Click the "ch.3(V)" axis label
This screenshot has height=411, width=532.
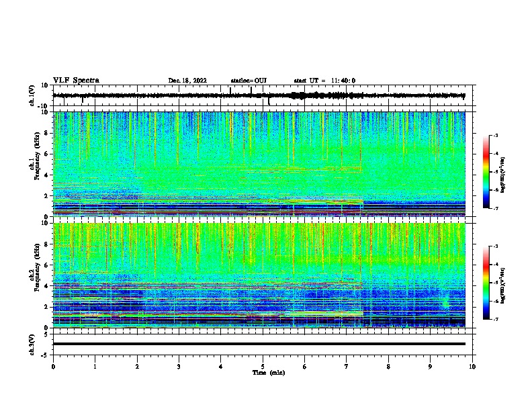pos(32,345)
